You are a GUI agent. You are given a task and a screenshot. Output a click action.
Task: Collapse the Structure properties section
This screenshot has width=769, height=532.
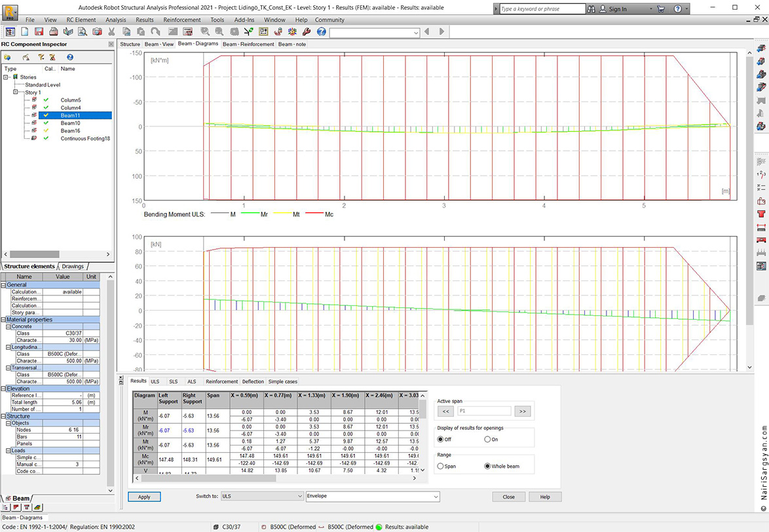coord(3,416)
